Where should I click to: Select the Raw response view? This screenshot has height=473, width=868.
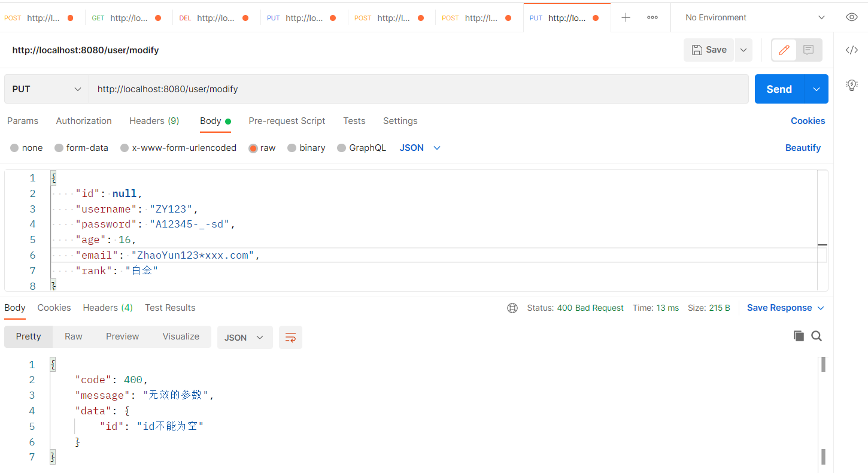click(74, 336)
